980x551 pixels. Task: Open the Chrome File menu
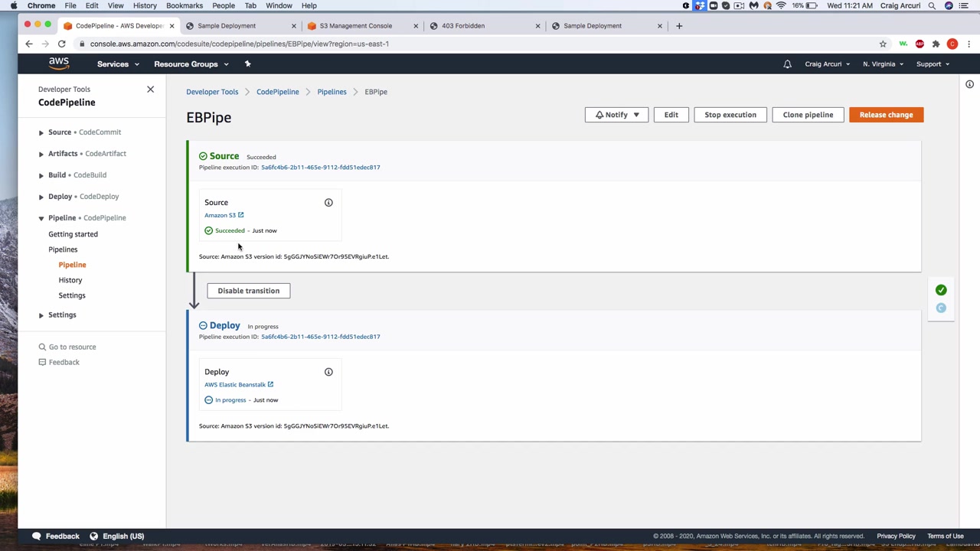70,5
